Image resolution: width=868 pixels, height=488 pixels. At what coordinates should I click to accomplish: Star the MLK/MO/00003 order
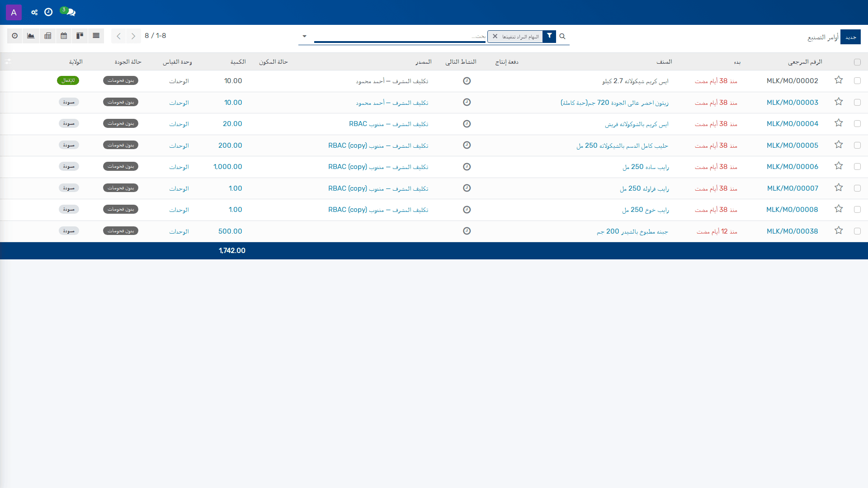(x=839, y=102)
